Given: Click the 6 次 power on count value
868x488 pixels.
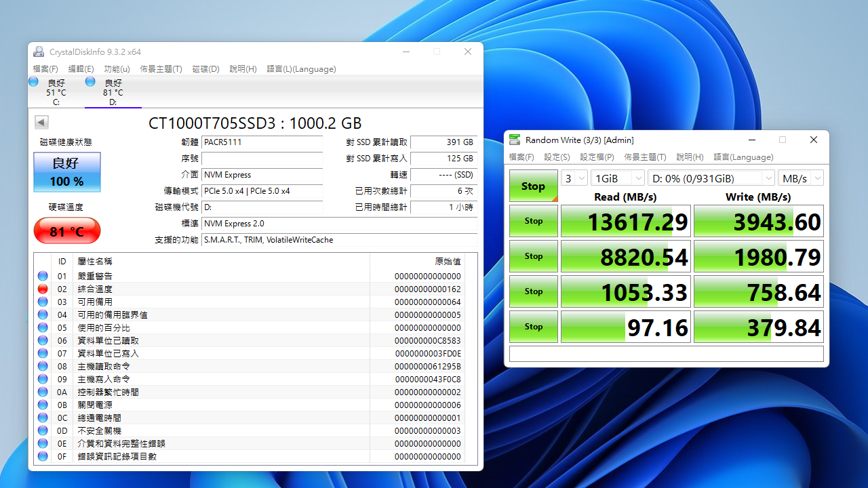Looking at the screenshot, I should point(443,191).
